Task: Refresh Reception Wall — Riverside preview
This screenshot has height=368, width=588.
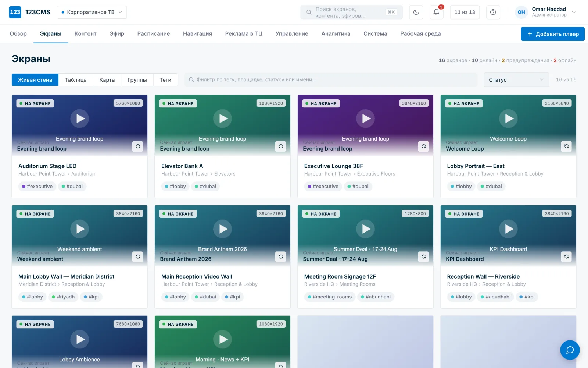Action: [x=567, y=256]
